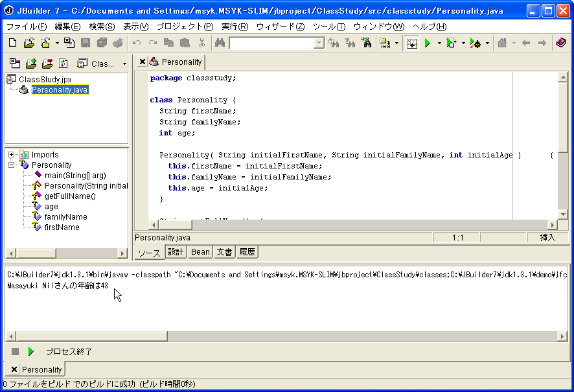Rerun the process with the green play button

tap(30, 351)
